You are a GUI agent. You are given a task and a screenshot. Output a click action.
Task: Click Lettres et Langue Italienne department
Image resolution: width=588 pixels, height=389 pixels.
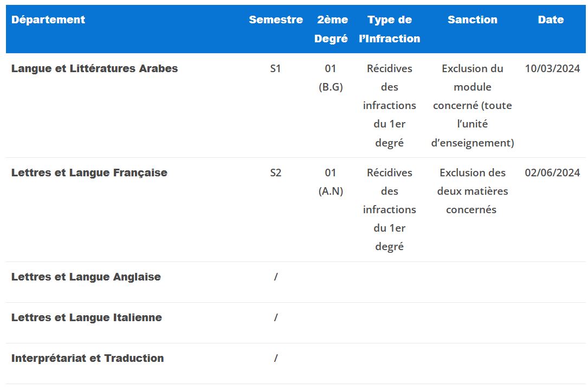(x=87, y=317)
